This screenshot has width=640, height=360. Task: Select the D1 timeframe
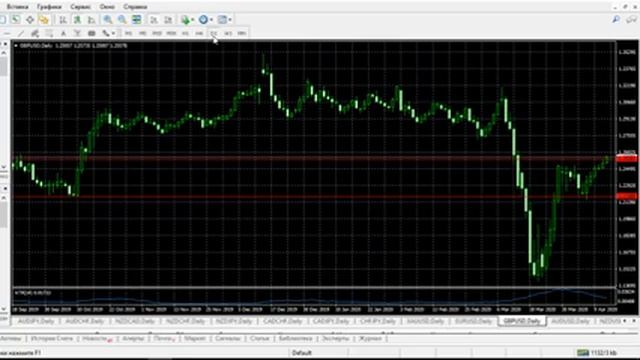coord(213,33)
